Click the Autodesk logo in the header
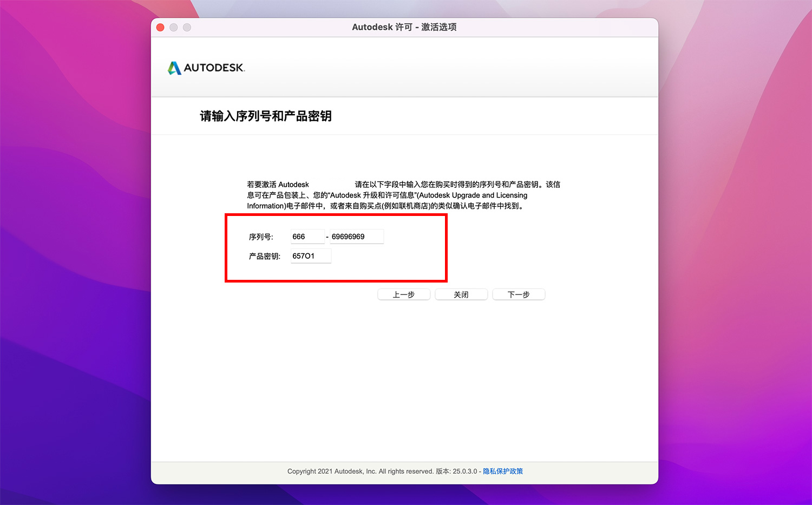Image resolution: width=812 pixels, height=505 pixels. [206, 68]
